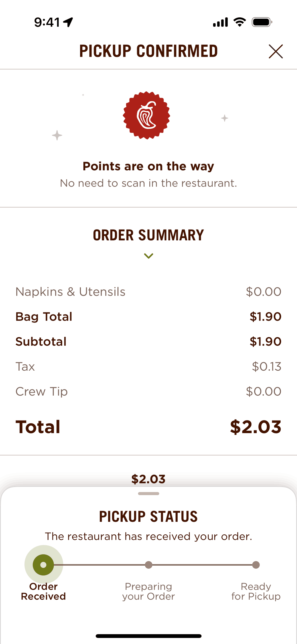297x644 pixels.
Task: Tap the Ready for Pickup step dot
Action: tap(256, 565)
